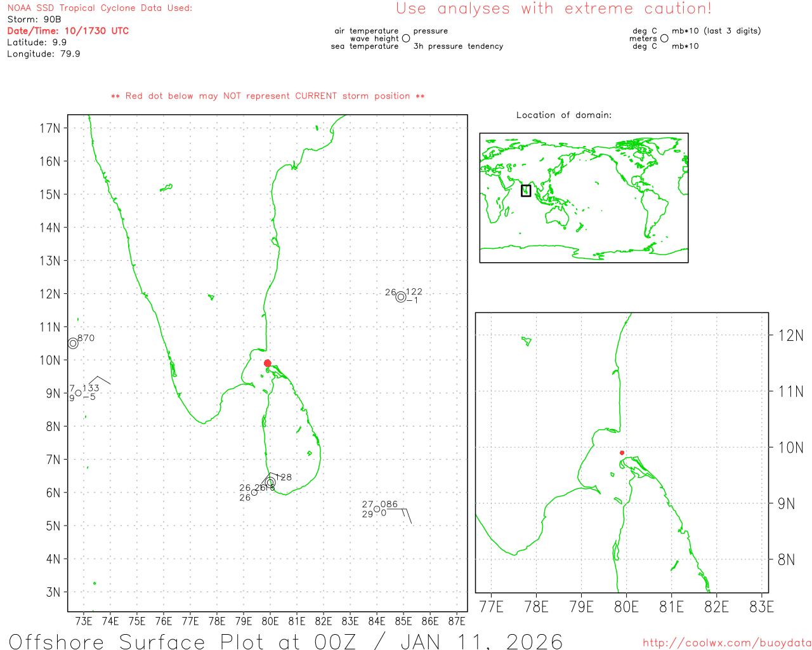Click the tendency value -1 below 122

pyautogui.click(x=412, y=300)
